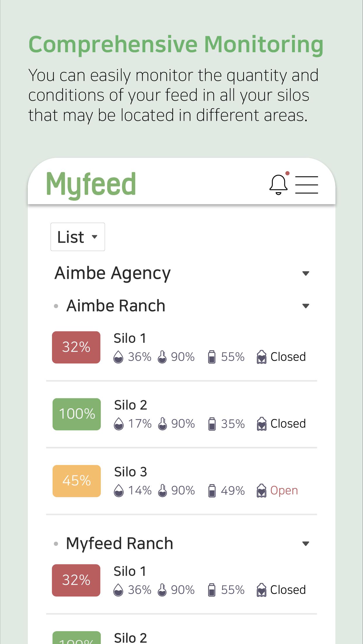Collapse the Aimbe Agency group
Image resolution: width=363 pixels, height=644 pixels.
306,274
